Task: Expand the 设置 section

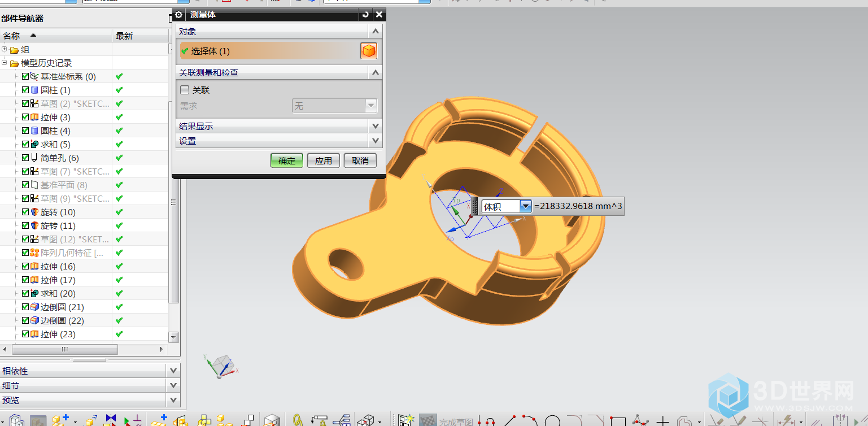Action: (x=375, y=140)
